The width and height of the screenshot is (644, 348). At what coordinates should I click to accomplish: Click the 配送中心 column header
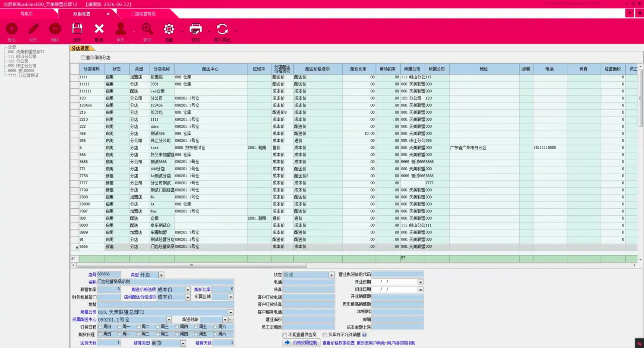point(210,69)
